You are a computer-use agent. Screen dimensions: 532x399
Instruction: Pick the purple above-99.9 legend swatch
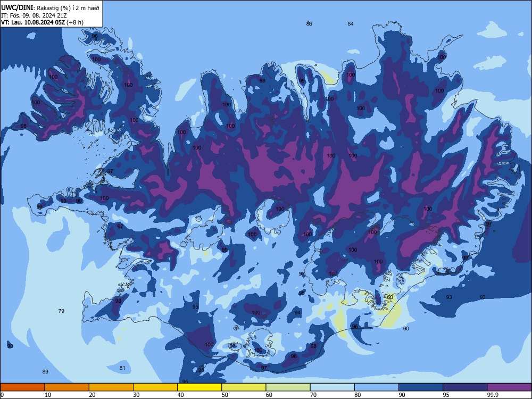coord(509,387)
